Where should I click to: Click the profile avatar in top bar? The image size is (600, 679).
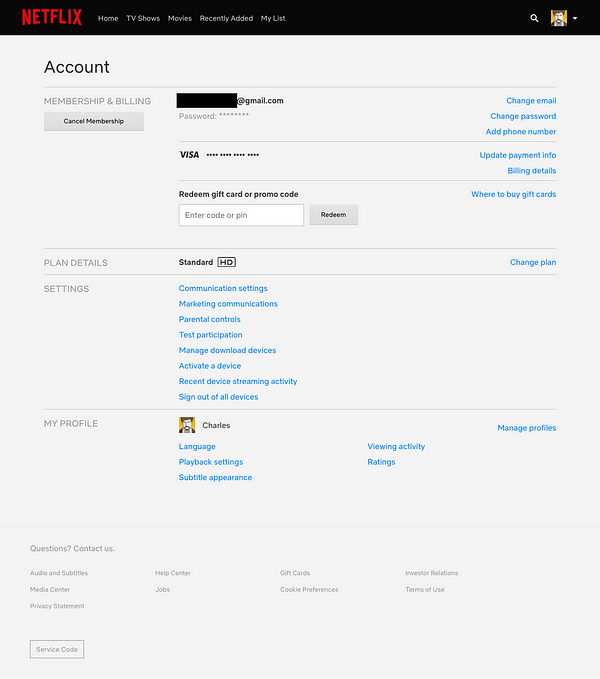point(559,18)
